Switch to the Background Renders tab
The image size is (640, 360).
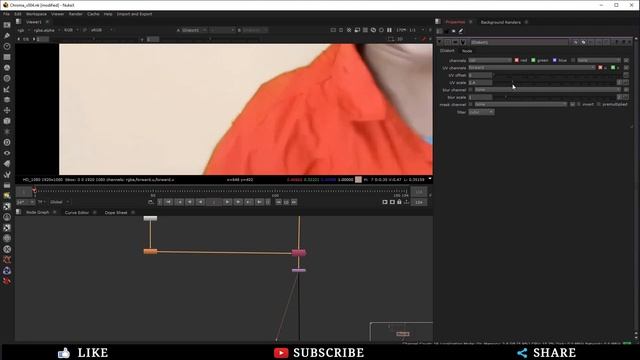click(x=500, y=22)
